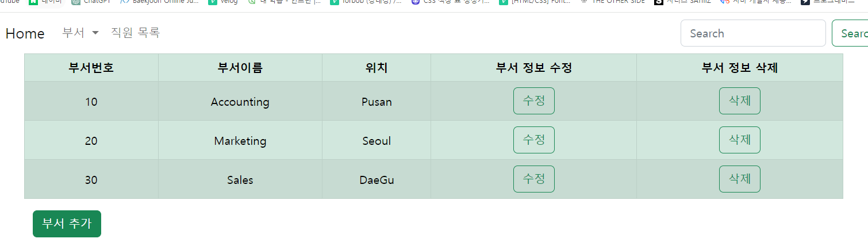Click 수정 for Marketing department
The width and height of the screenshot is (868, 250).
coord(533,140)
